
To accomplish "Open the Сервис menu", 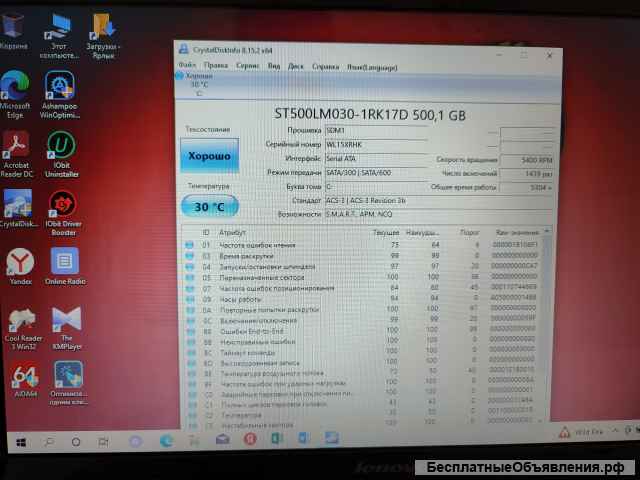I will pos(247,66).
